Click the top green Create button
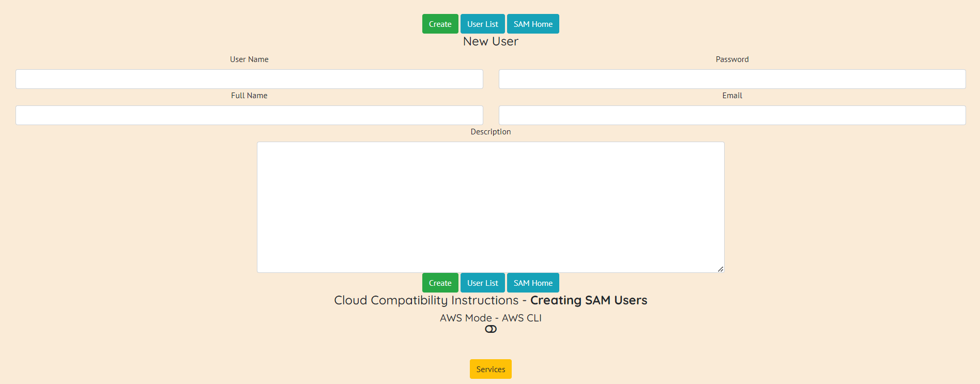 (x=440, y=24)
